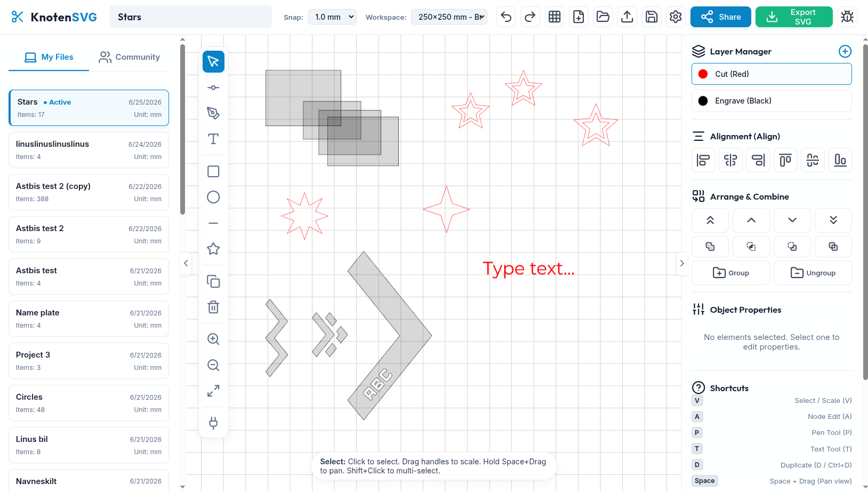
Task: Open the Astbis test 2 (copy) file
Action: coord(89,192)
